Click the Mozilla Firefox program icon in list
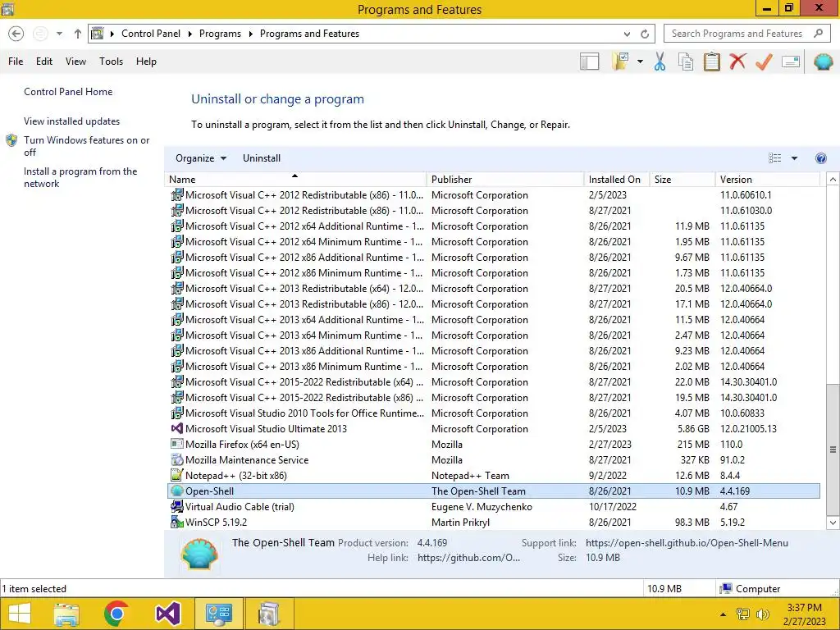Image resolution: width=840 pixels, height=630 pixels. point(177,444)
